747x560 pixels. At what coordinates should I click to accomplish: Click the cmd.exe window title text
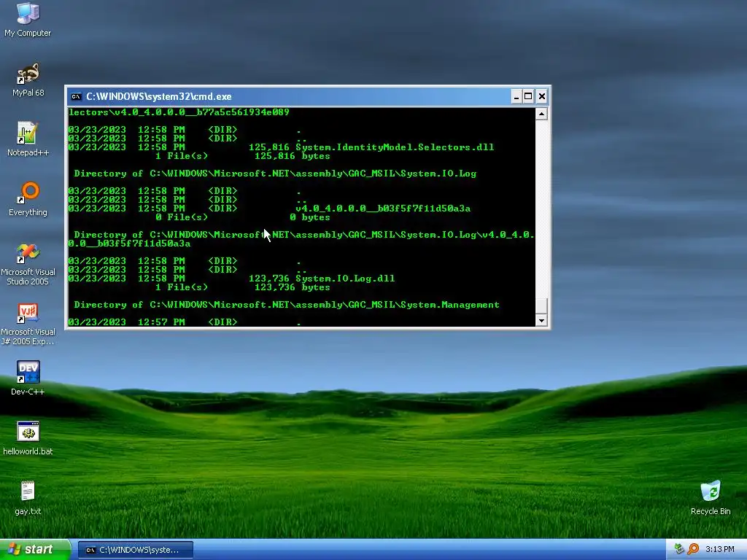pyautogui.click(x=158, y=97)
